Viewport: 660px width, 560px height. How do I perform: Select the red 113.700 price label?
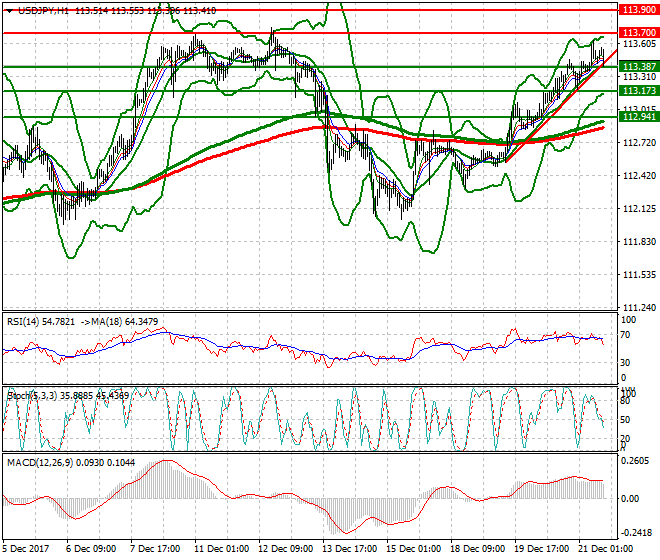(x=638, y=33)
